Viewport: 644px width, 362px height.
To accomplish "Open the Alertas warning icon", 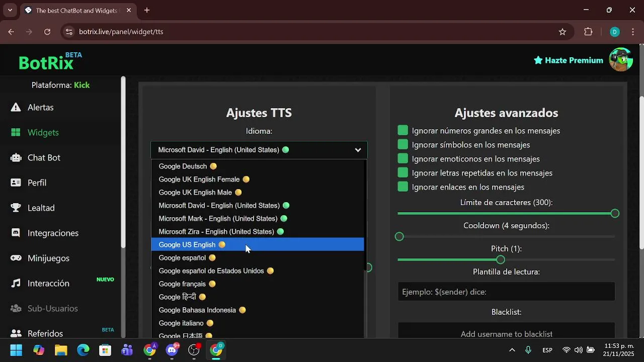I will coord(16,107).
